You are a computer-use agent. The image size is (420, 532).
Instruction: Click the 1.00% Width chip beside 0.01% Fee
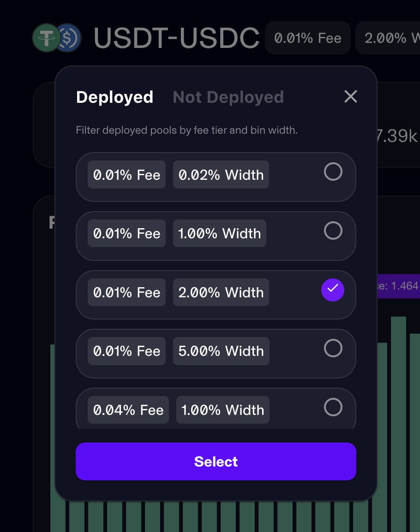coord(219,233)
